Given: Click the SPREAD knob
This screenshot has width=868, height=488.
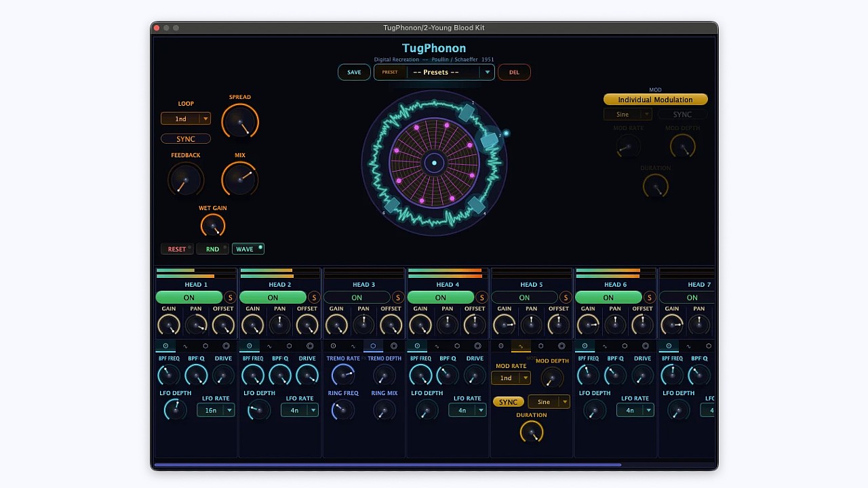Looking at the screenshot, I should coord(240,121).
